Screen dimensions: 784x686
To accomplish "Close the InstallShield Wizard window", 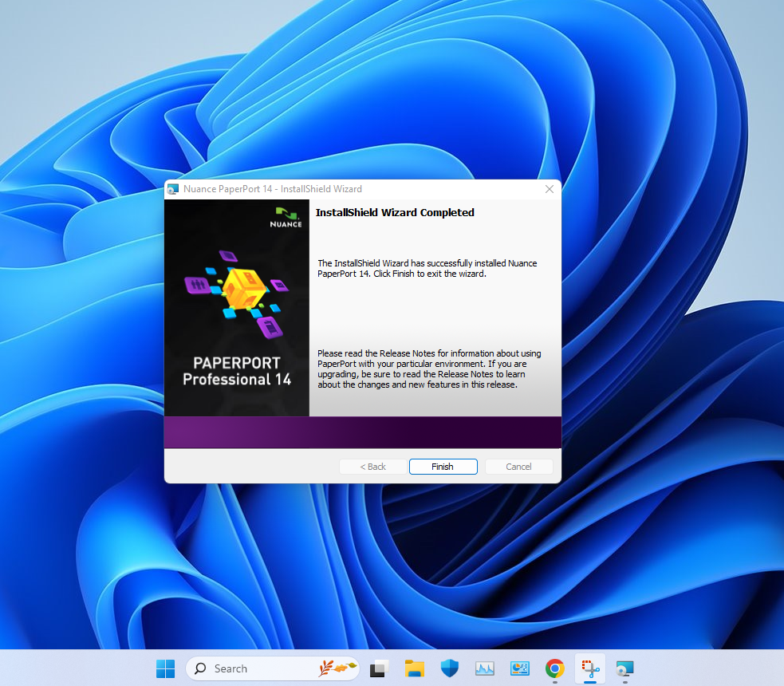I will click(549, 189).
